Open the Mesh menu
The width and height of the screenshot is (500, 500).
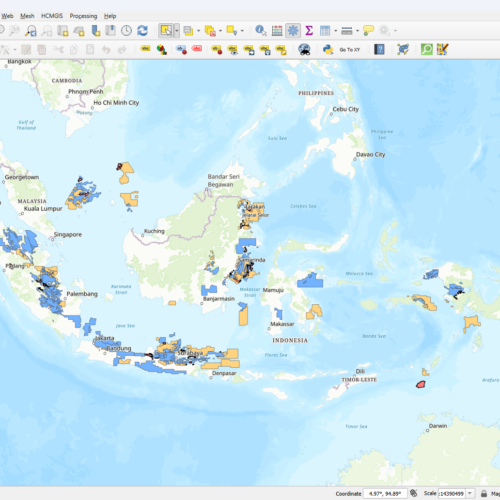pos(27,16)
